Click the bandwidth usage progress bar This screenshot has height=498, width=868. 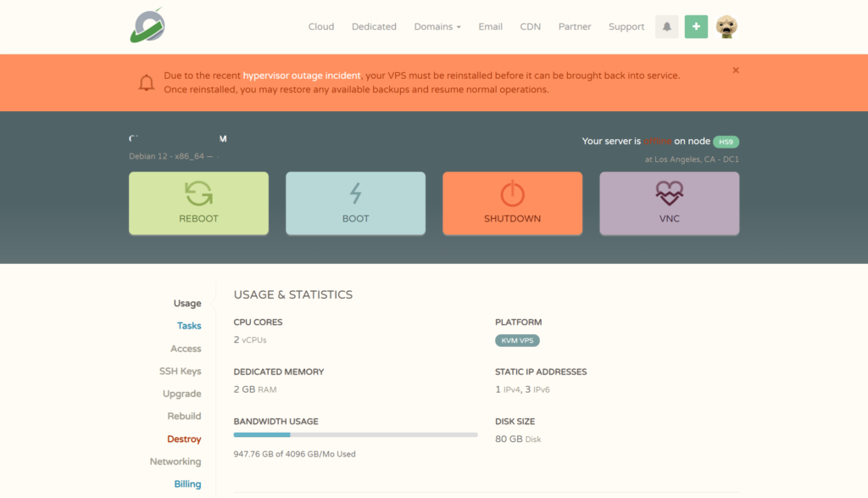click(x=355, y=434)
